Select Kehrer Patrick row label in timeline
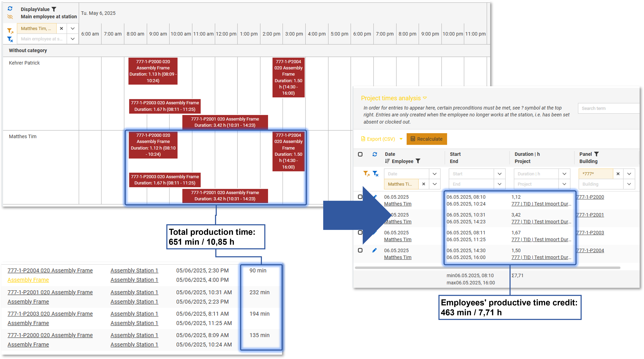Viewport: 644px width, 359px height. 24,63
